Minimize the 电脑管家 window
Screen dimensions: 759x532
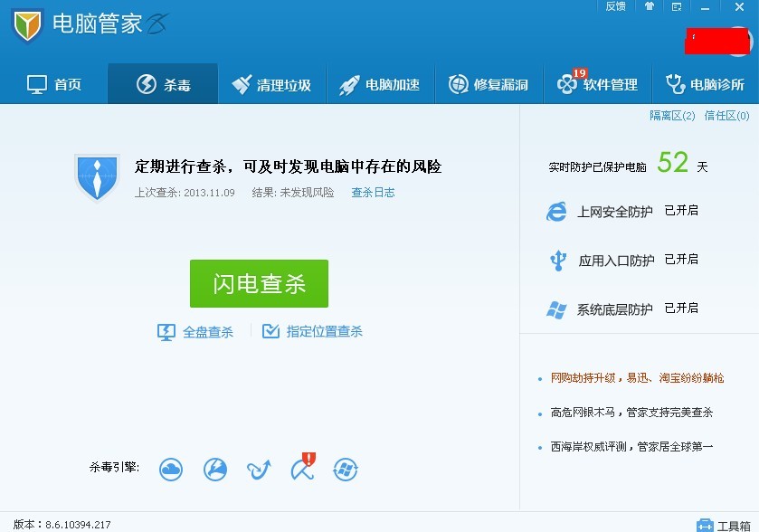coord(705,7)
